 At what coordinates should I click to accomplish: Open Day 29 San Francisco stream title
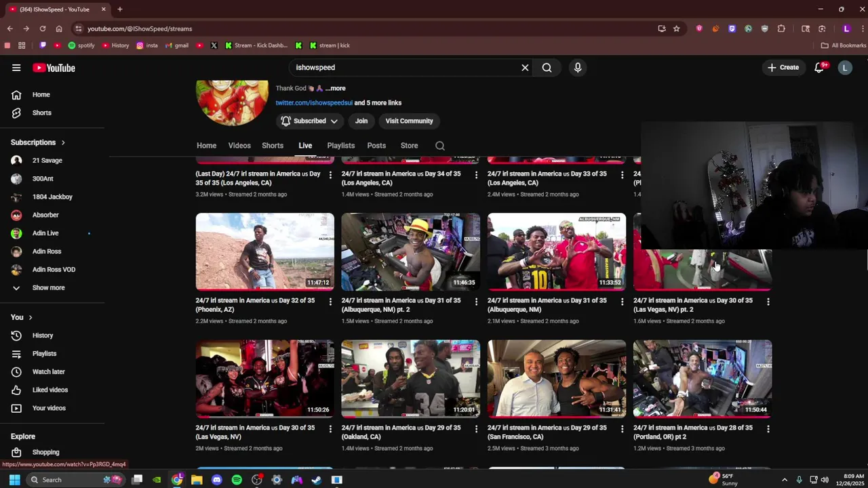pyautogui.click(x=547, y=432)
